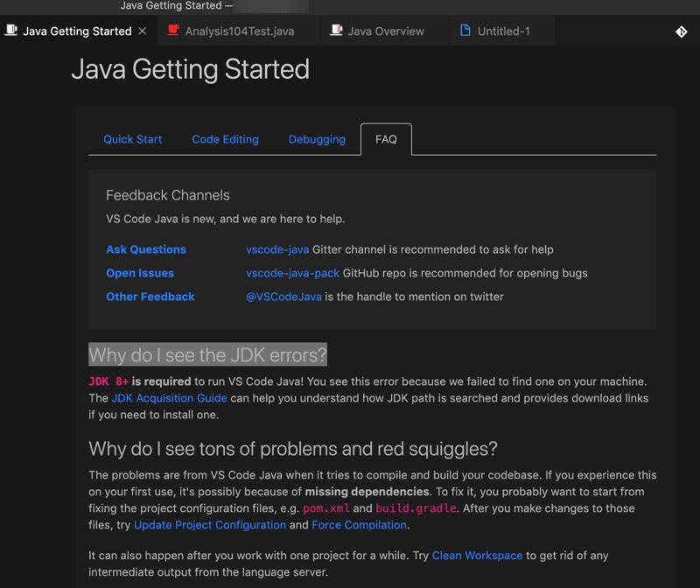Viewport: 700px width, 588px height.
Task: Click the Analysis104Test.java file icon
Action: click(173, 31)
